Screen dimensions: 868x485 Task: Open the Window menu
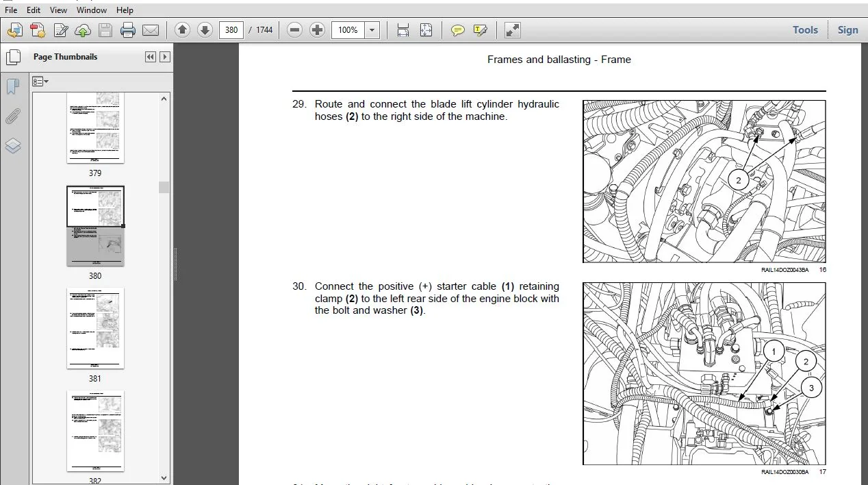click(x=92, y=10)
